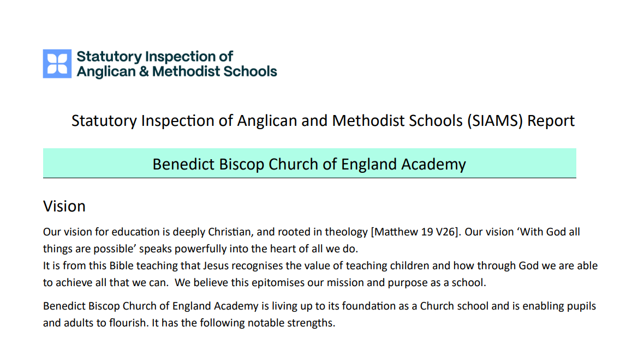
Task: Click the SIAMS Report main title
Action: pyautogui.click(x=323, y=120)
